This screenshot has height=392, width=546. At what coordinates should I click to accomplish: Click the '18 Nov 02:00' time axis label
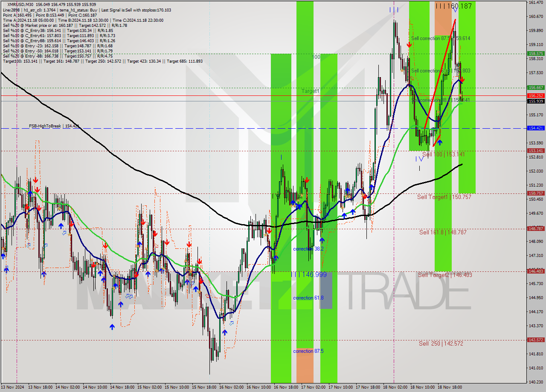[395, 387]
